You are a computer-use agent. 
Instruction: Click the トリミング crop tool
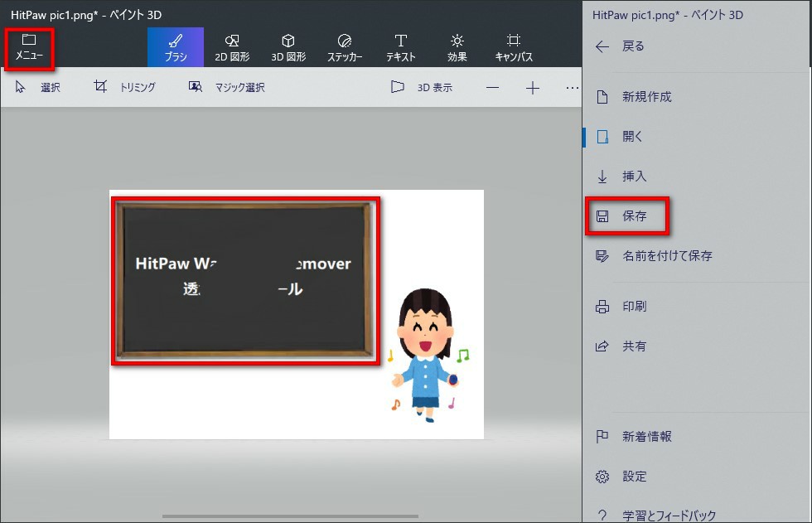point(124,87)
